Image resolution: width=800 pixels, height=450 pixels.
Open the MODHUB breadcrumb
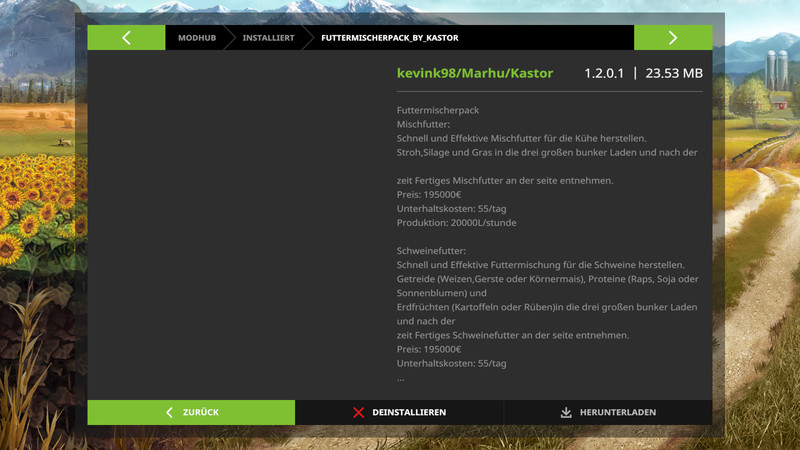196,38
